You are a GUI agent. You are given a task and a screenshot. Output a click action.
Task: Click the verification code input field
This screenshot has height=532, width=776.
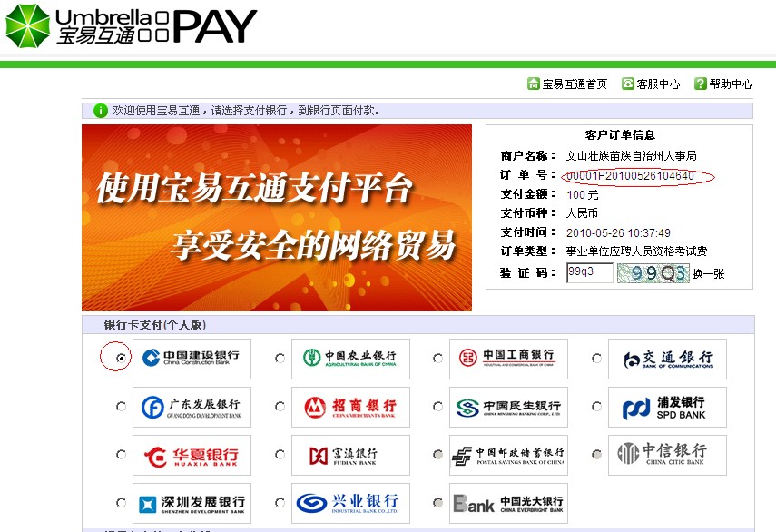589,272
